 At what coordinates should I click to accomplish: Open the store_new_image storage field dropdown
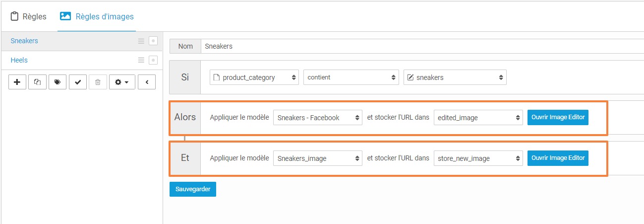(x=478, y=158)
